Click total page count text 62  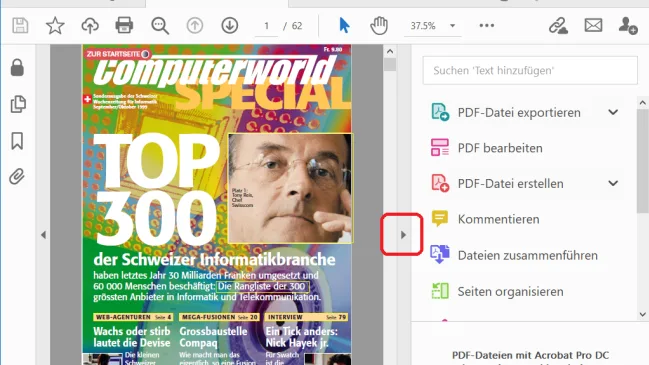297,26
